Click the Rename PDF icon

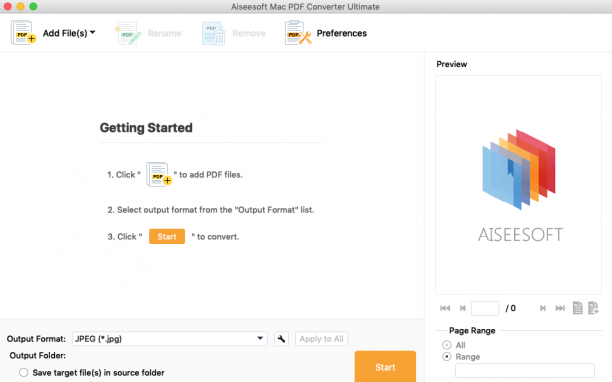(128, 33)
